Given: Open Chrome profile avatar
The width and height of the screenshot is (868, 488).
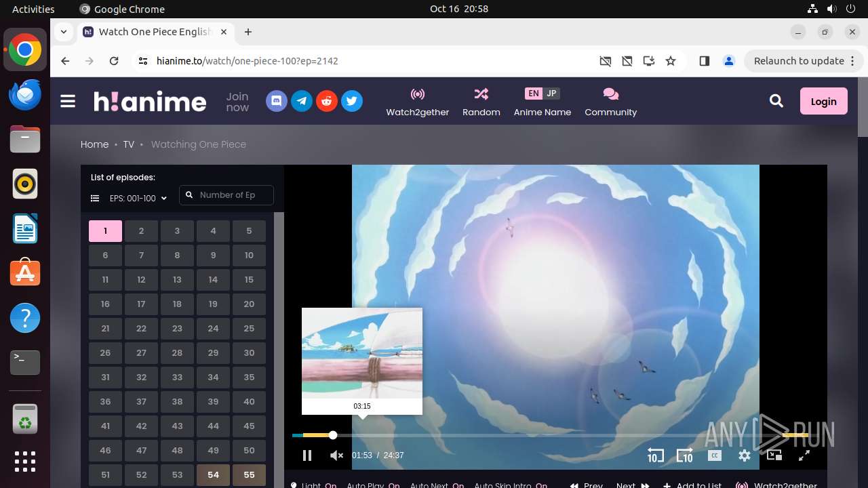Looking at the screenshot, I should pos(729,61).
